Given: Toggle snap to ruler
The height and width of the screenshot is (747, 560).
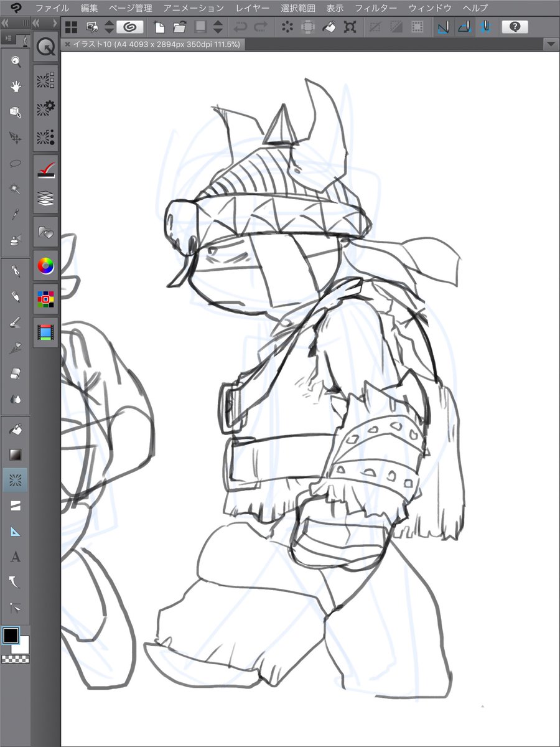Looking at the screenshot, I should 443,27.
